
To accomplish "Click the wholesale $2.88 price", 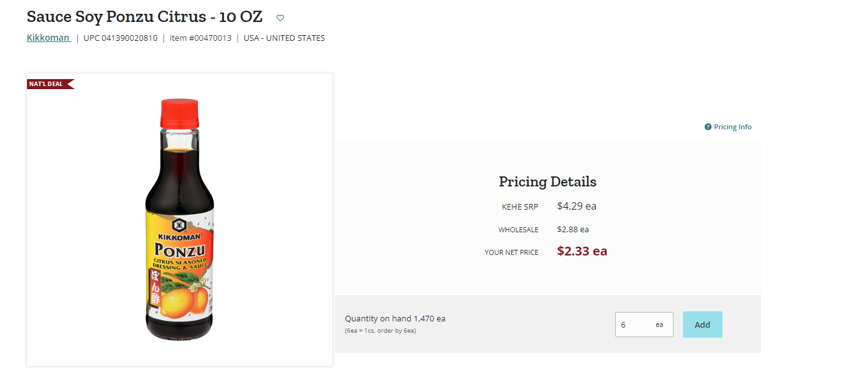I will [573, 229].
